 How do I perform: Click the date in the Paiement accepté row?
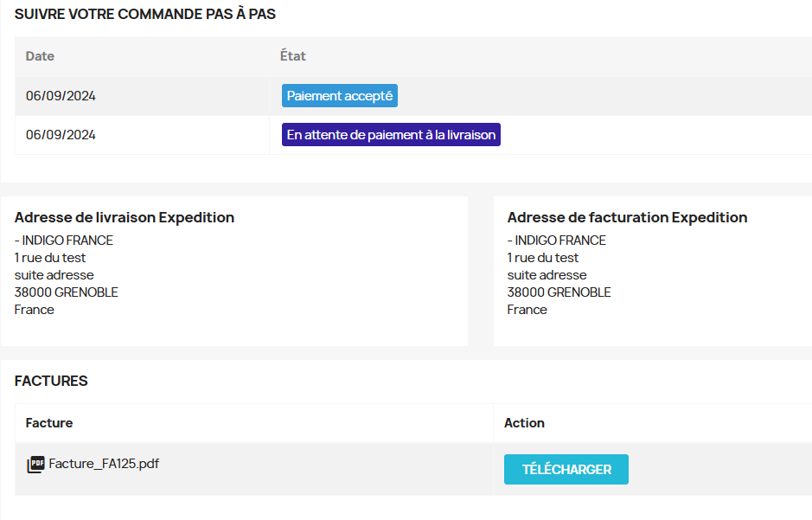tap(61, 96)
